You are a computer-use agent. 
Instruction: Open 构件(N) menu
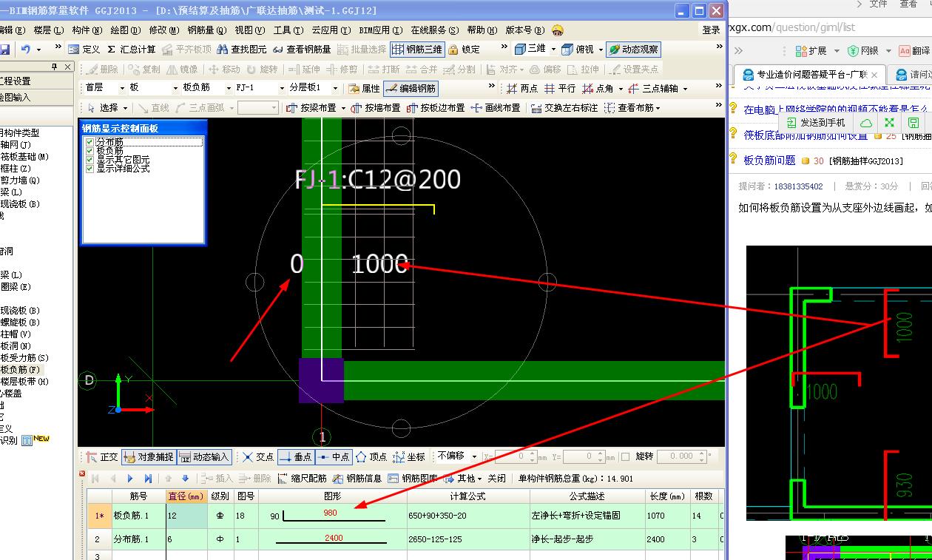pos(87,30)
